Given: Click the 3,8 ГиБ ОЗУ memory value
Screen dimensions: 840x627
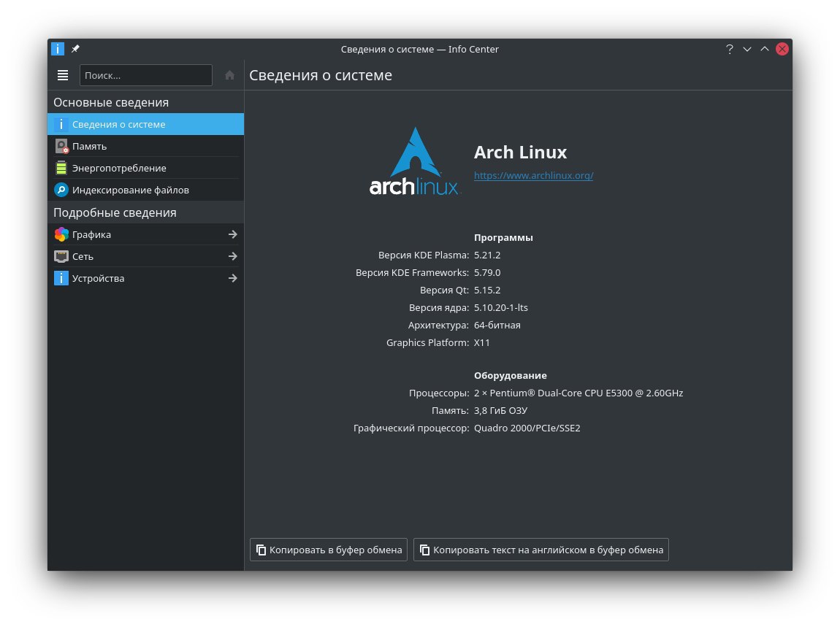Looking at the screenshot, I should [500, 411].
